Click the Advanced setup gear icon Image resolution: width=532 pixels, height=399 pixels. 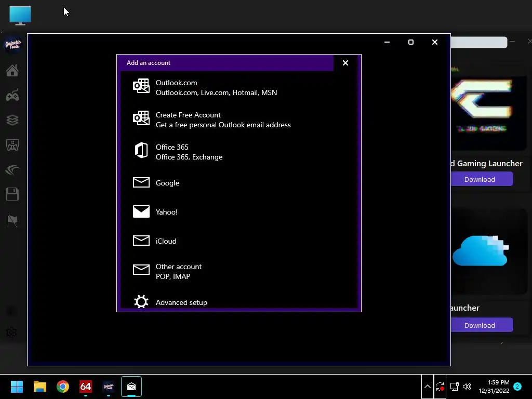tap(141, 301)
